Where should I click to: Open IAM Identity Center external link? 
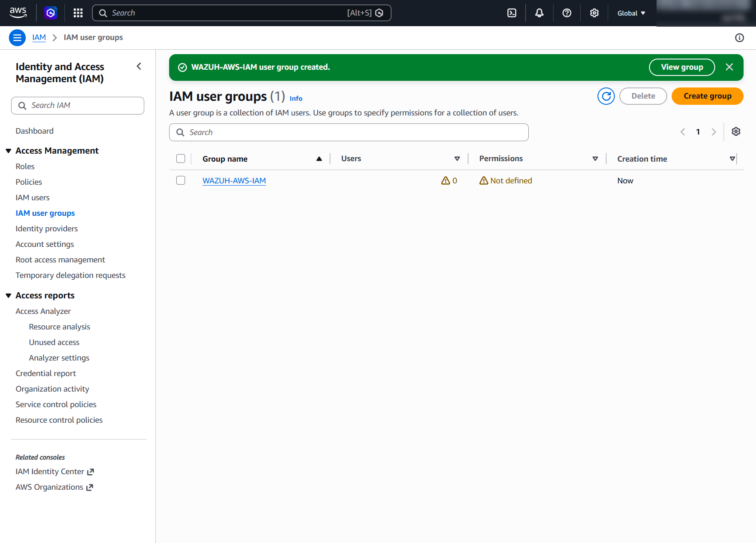55,472
